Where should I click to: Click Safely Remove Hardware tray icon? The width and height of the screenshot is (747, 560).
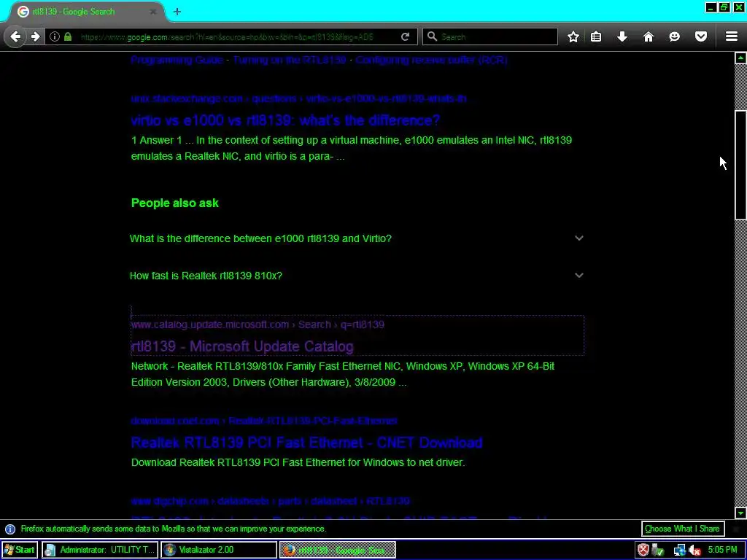659,550
